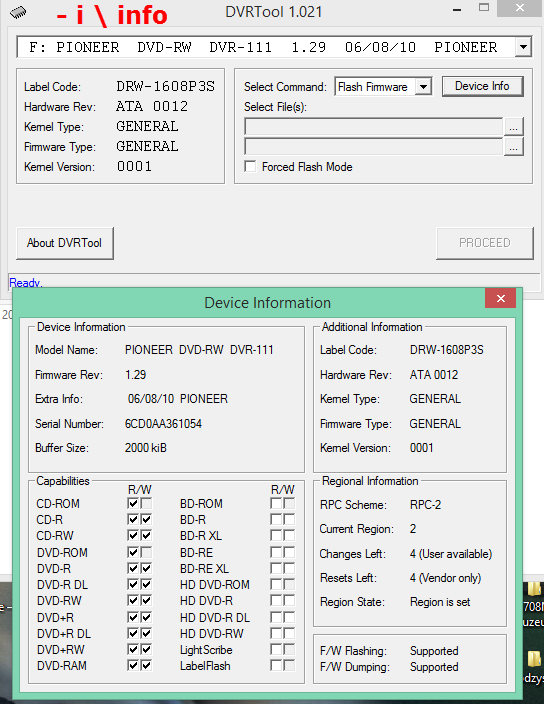The width and height of the screenshot is (544, 704).
Task: Open About DVRTool
Action: click(x=65, y=243)
